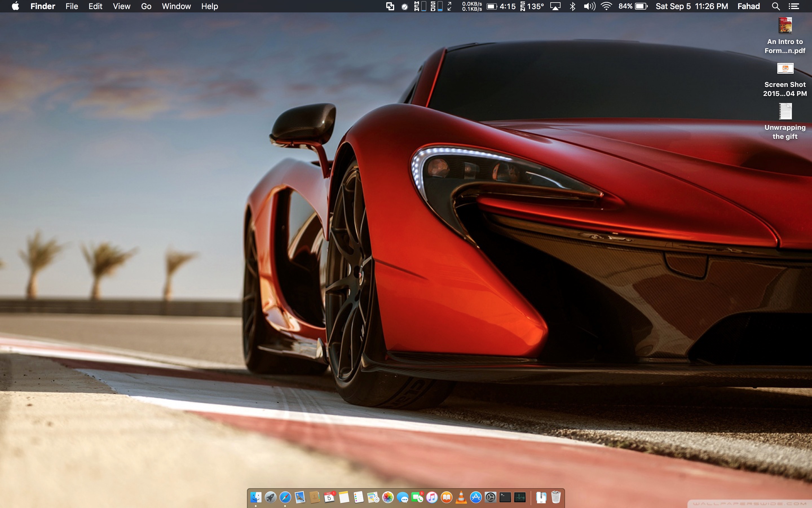Open the Finder application menu
Screen dimensions: 812x508
tap(43, 6)
